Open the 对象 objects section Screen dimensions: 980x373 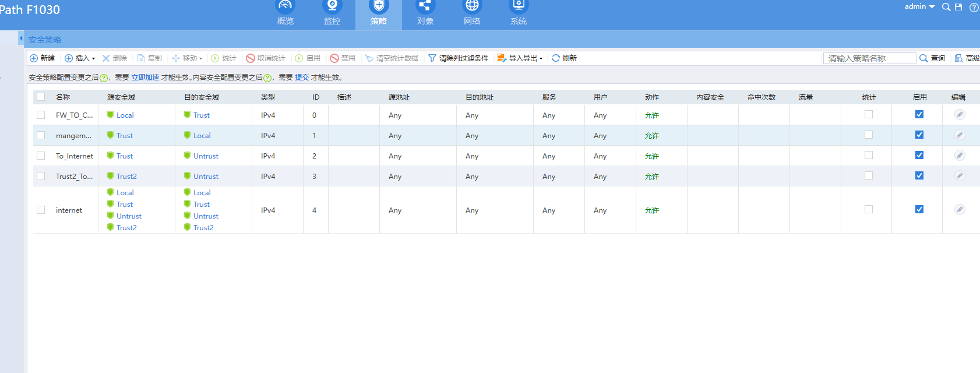425,14
